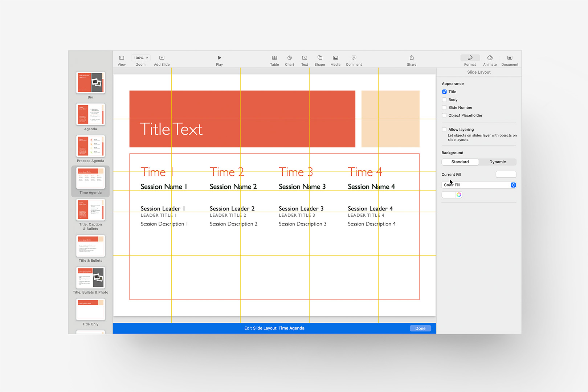Select the Title & Bullets layout thumbnail
This screenshot has width=588, height=392.
[x=90, y=246]
